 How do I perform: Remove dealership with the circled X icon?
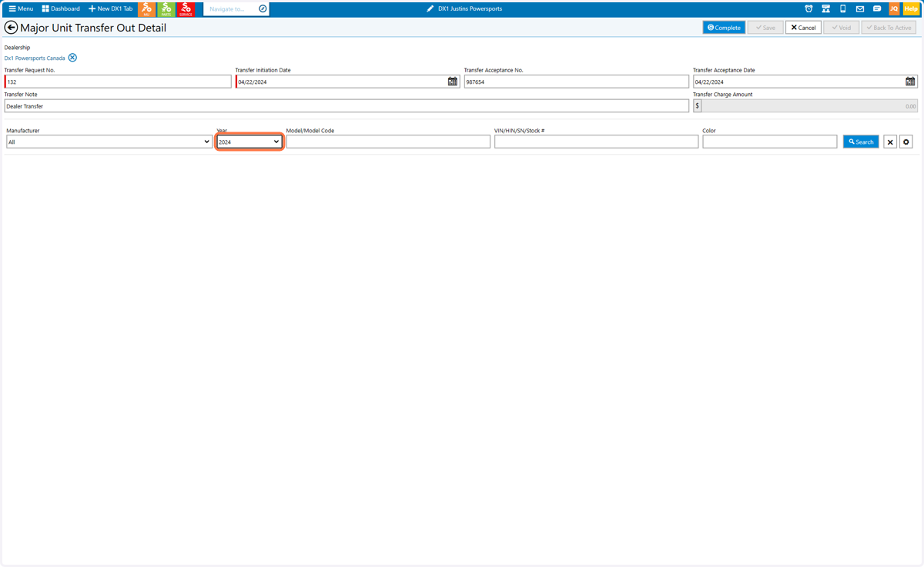click(x=72, y=58)
